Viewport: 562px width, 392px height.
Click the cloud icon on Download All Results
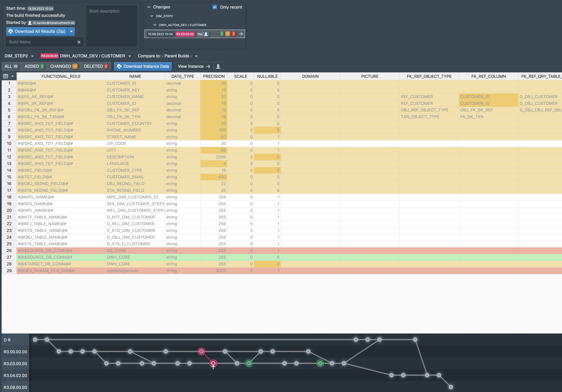click(x=11, y=31)
